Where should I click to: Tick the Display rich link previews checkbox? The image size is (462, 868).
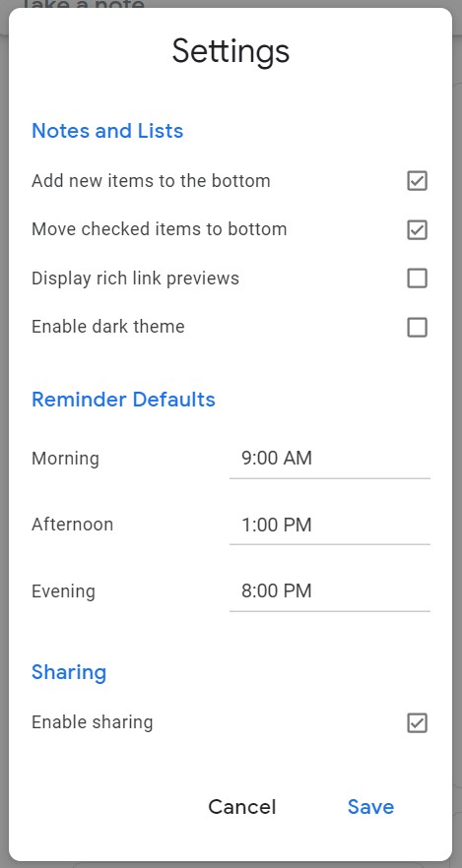pos(417,279)
